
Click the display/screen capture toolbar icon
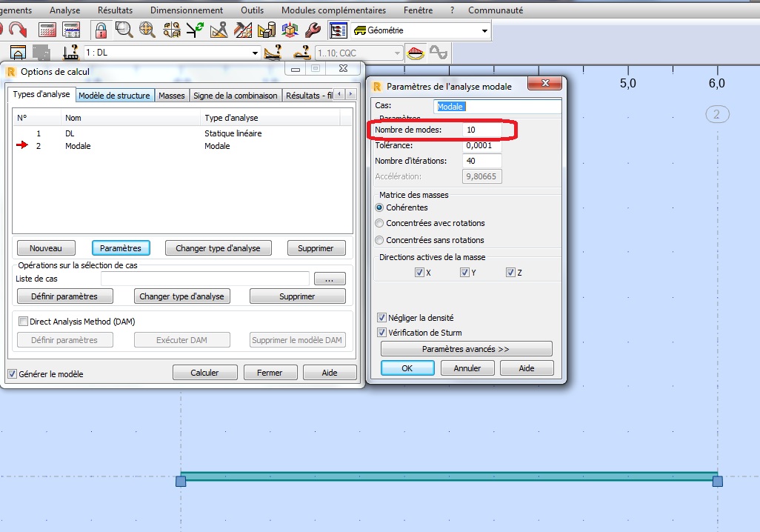pos(337,30)
